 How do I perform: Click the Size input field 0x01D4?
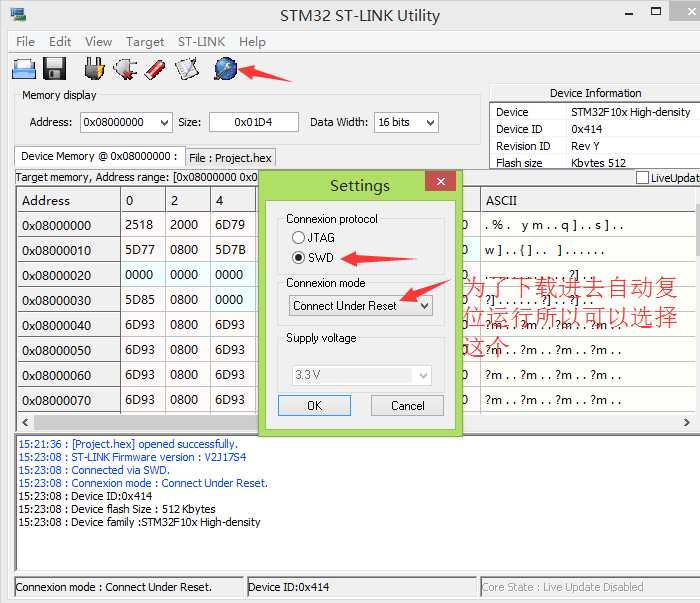pyautogui.click(x=254, y=122)
